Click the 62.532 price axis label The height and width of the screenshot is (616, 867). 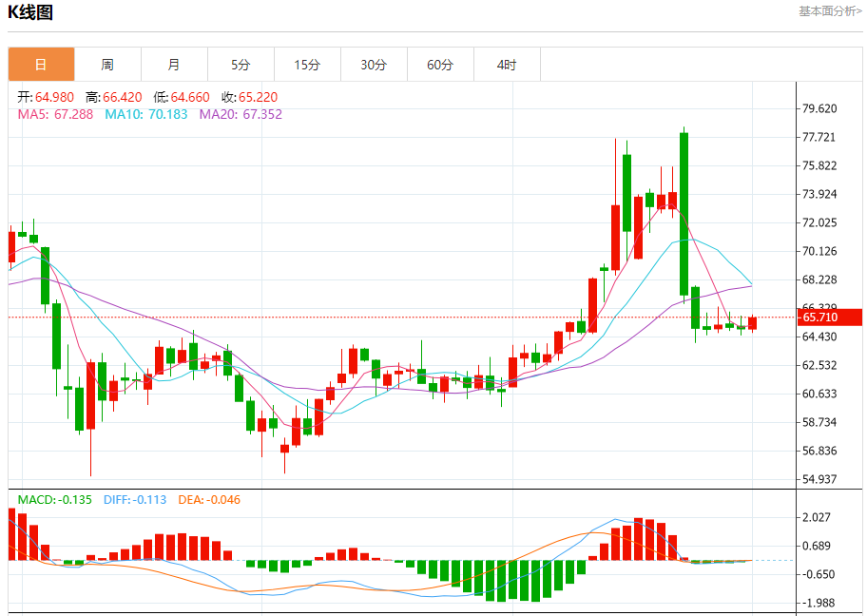click(819, 365)
